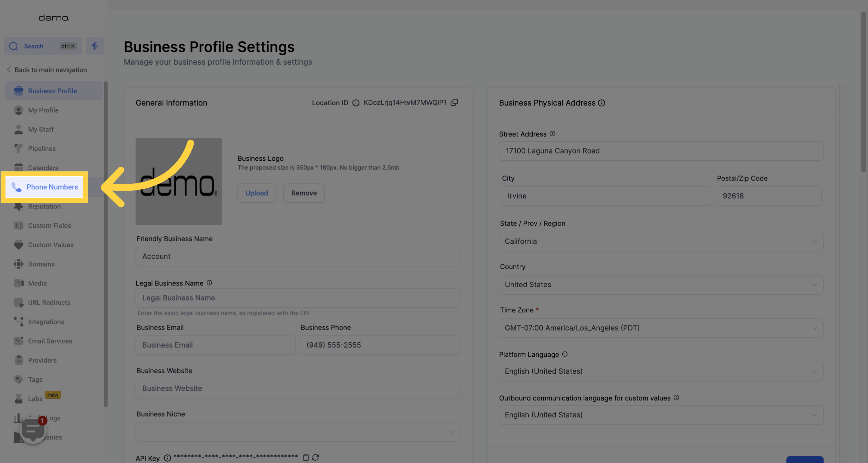The width and height of the screenshot is (868, 463).
Task: Click the Outbound communication language info icon
Action: point(676,397)
